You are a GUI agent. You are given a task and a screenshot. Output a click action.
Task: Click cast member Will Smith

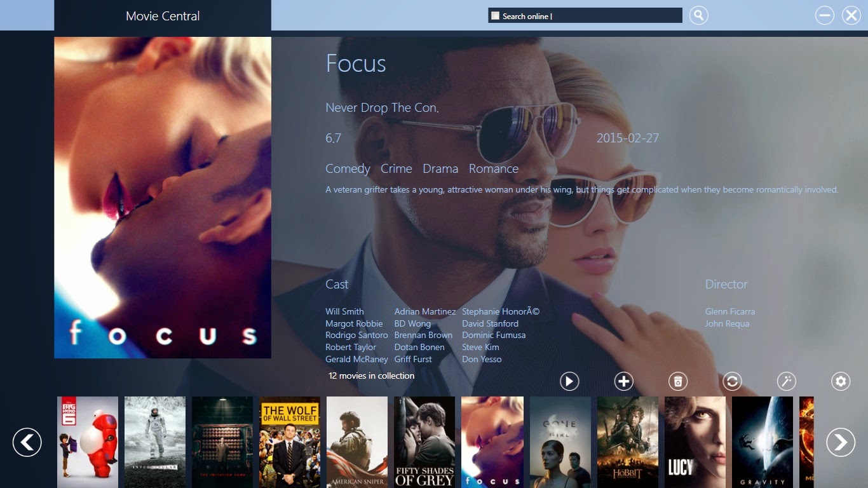(344, 311)
